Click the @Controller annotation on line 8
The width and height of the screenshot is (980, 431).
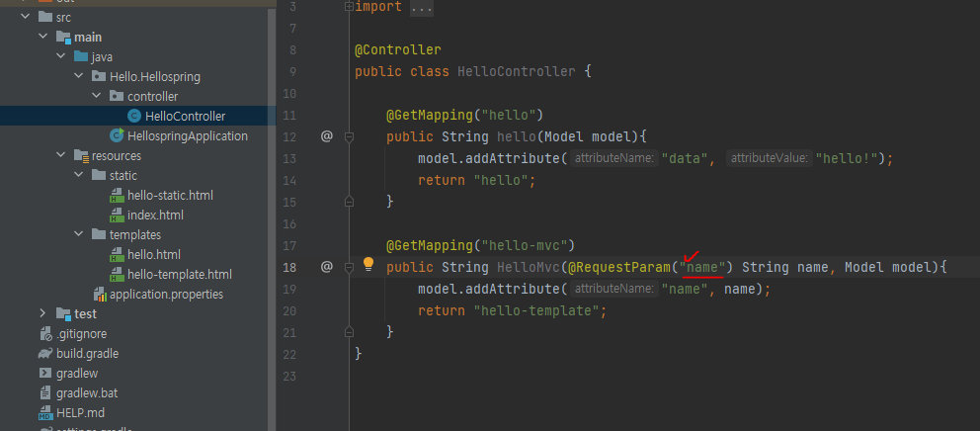tap(398, 49)
